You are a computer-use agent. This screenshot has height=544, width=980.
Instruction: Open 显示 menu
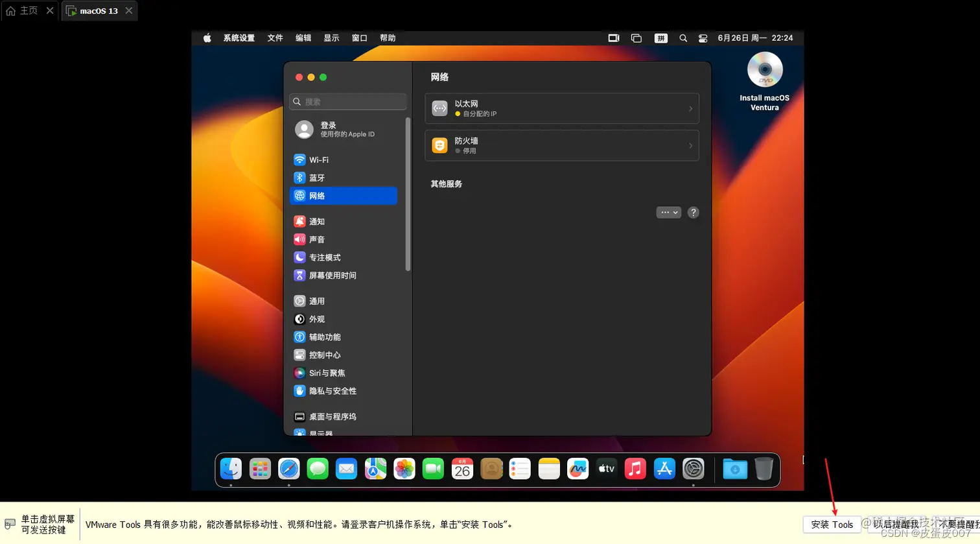coord(331,38)
